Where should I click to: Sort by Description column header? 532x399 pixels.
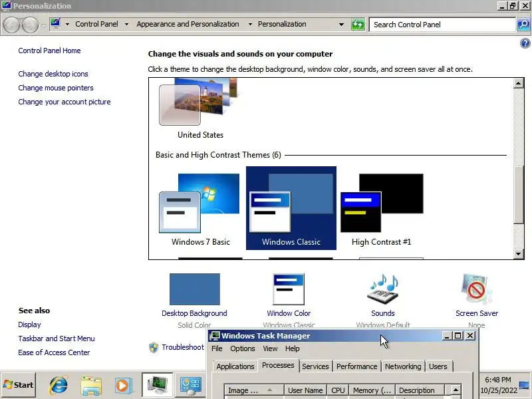tap(420, 390)
